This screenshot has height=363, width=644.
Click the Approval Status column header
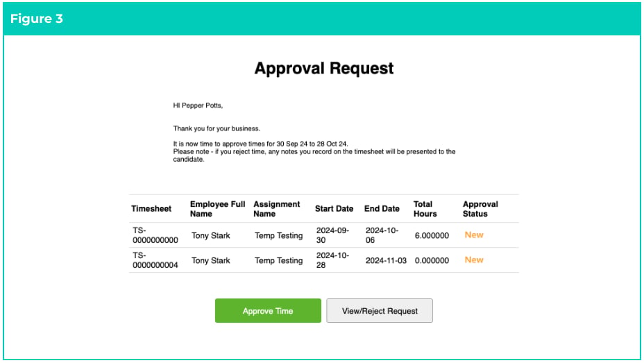click(x=480, y=209)
